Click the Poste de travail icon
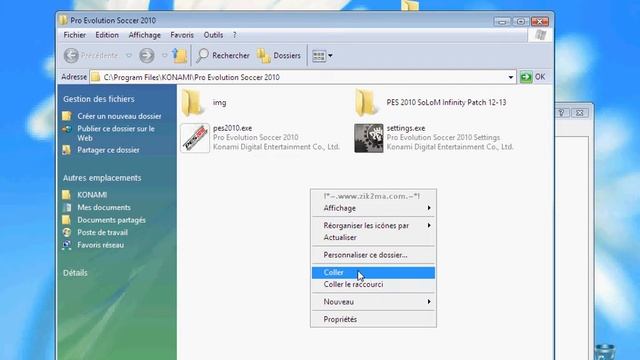 tap(67, 232)
